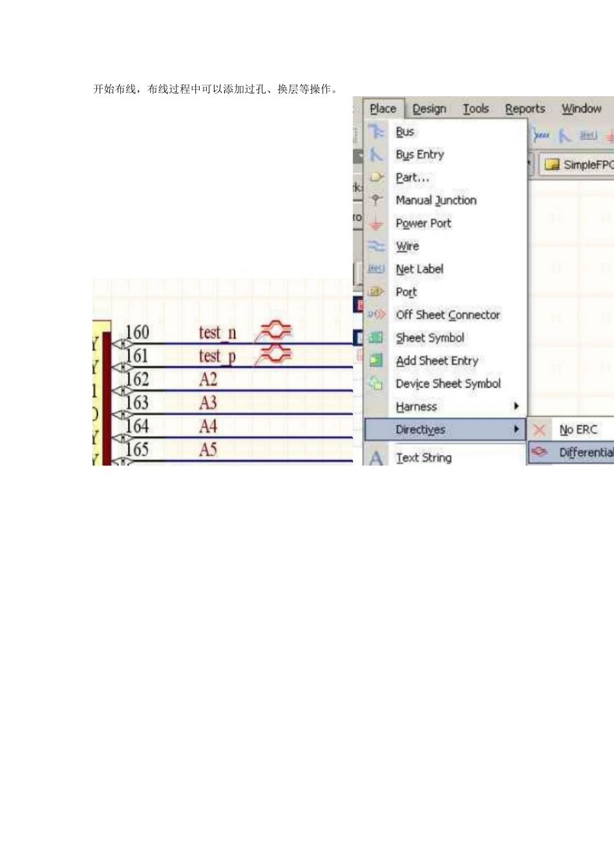Image resolution: width=614 pixels, height=868 pixels.
Task: Click the Wire icon in Place menu
Action: (376, 246)
